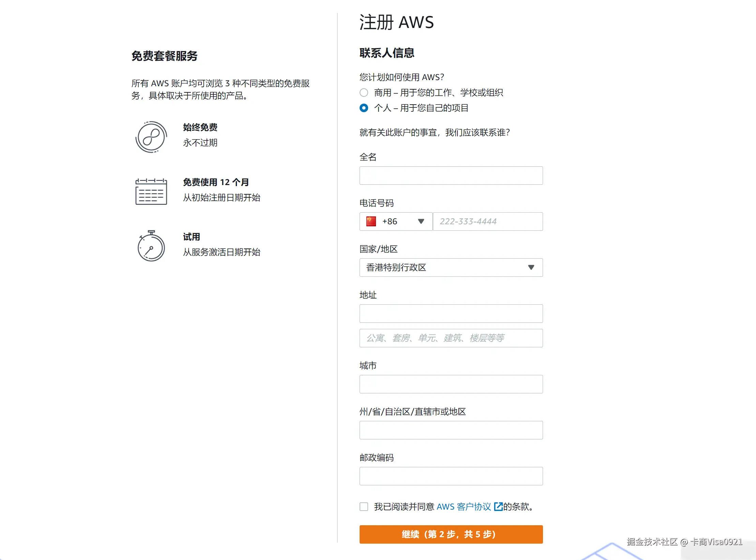Viewport: 756px width, 560px height.
Task: Click the apartment/suite second address field
Action: [451, 338]
